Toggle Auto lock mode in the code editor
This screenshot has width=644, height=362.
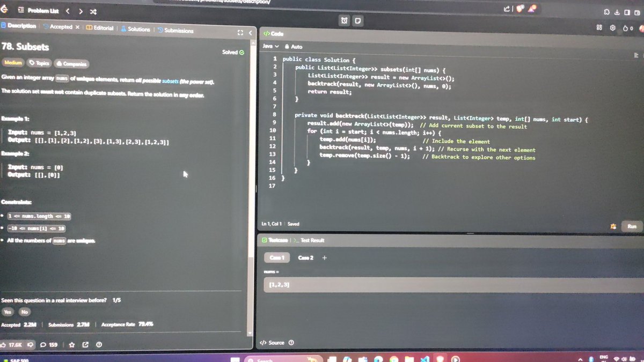(x=294, y=47)
